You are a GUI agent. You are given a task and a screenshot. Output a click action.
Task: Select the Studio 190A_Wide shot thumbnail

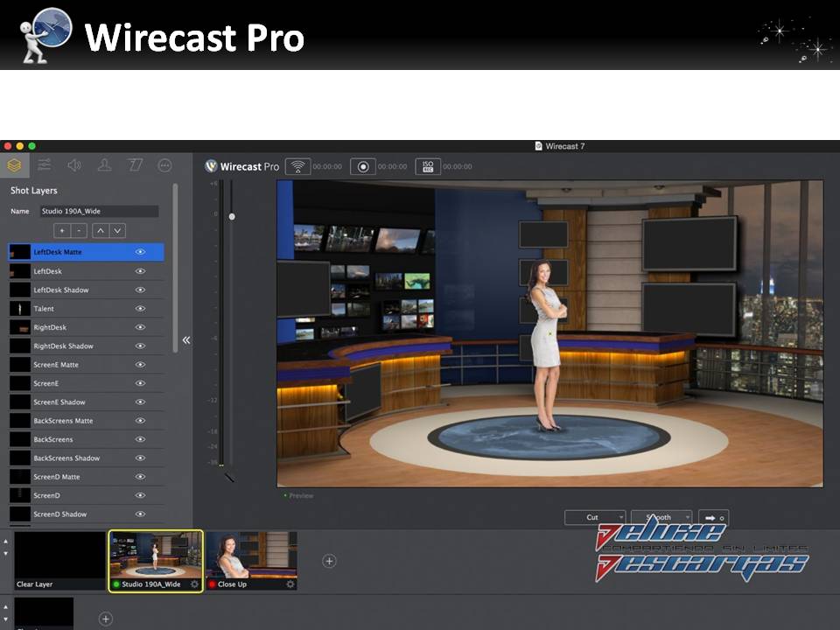pyautogui.click(x=156, y=561)
